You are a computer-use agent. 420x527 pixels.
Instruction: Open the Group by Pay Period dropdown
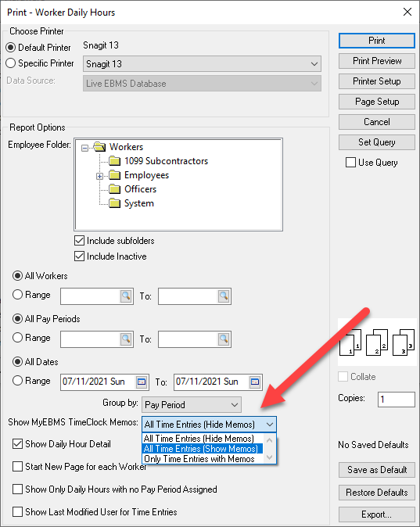[192, 405]
